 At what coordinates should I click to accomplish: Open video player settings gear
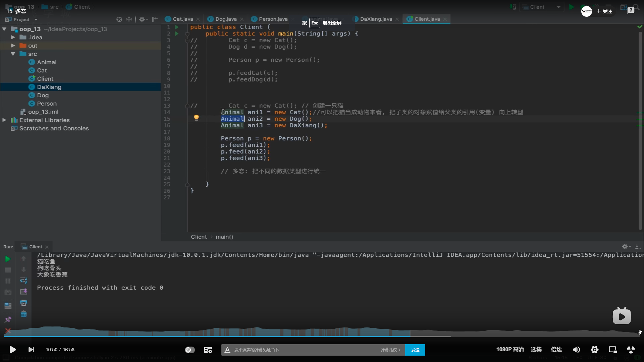tap(594, 350)
